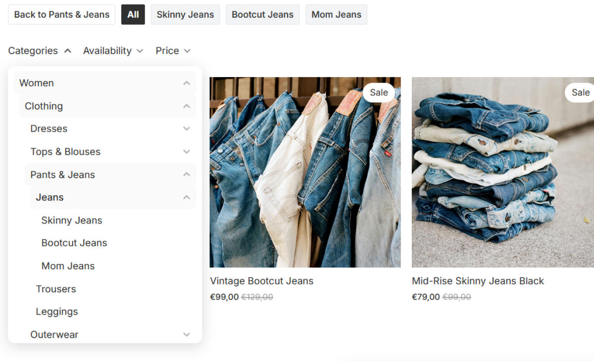The height and width of the screenshot is (364, 594).
Task: Click Back to Pants & Jeans
Action: 61,14
